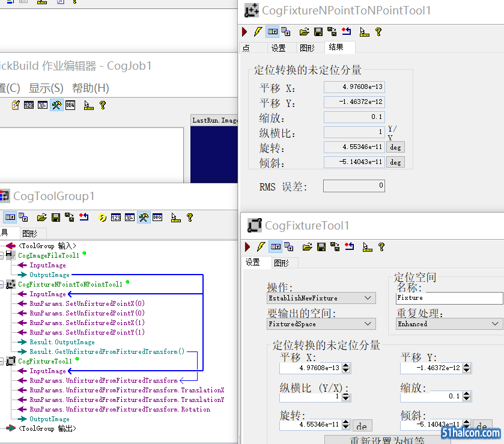Screen dimensions: 504x444
Task: Adjust 平移 X spinner in CogFixtureTool1
Action: coord(346,368)
